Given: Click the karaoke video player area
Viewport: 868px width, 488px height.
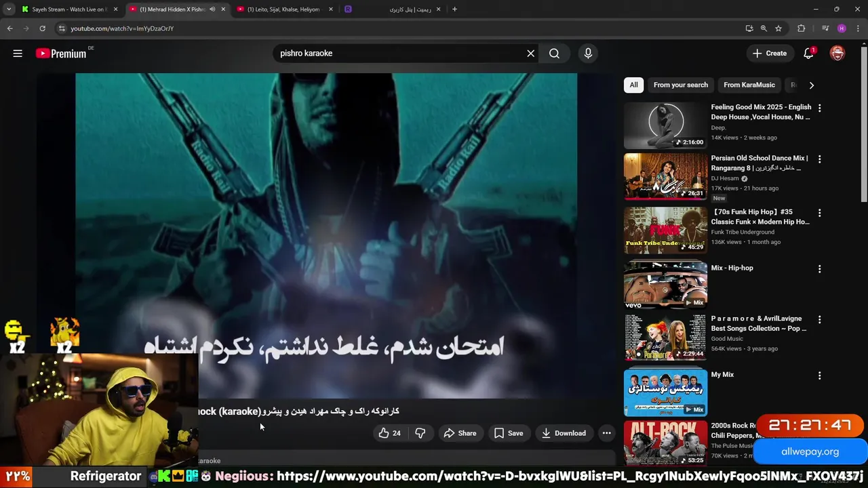Looking at the screenshot, I should point(326,236).
